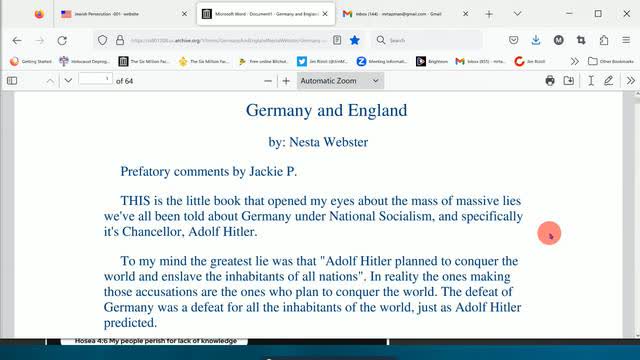Image resolution: width=640 pixels, height=360 pixels.
Task: Save the page to Pocket
Action: click(513, 40)
